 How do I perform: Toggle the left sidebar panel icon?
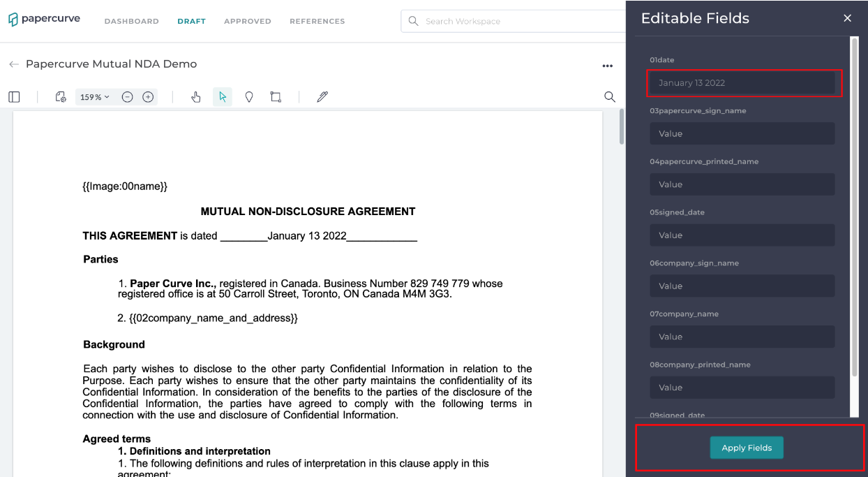(14, 97)
